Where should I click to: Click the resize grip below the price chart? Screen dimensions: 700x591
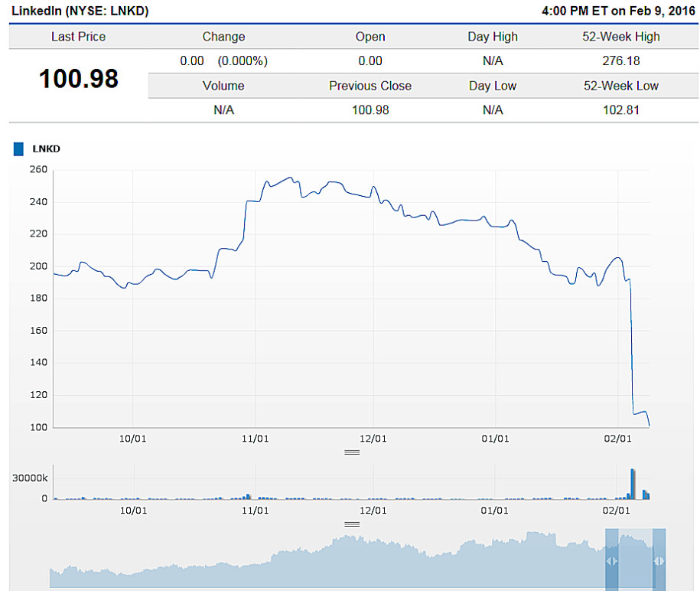[352, 452]
